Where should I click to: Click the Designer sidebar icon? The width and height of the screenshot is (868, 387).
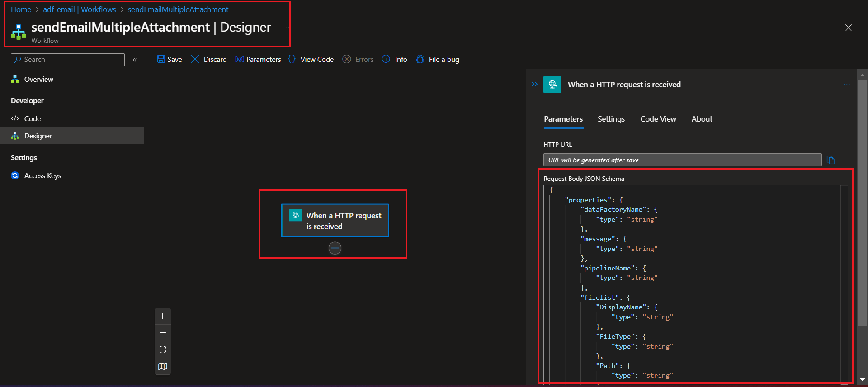[x=15, y=136]
